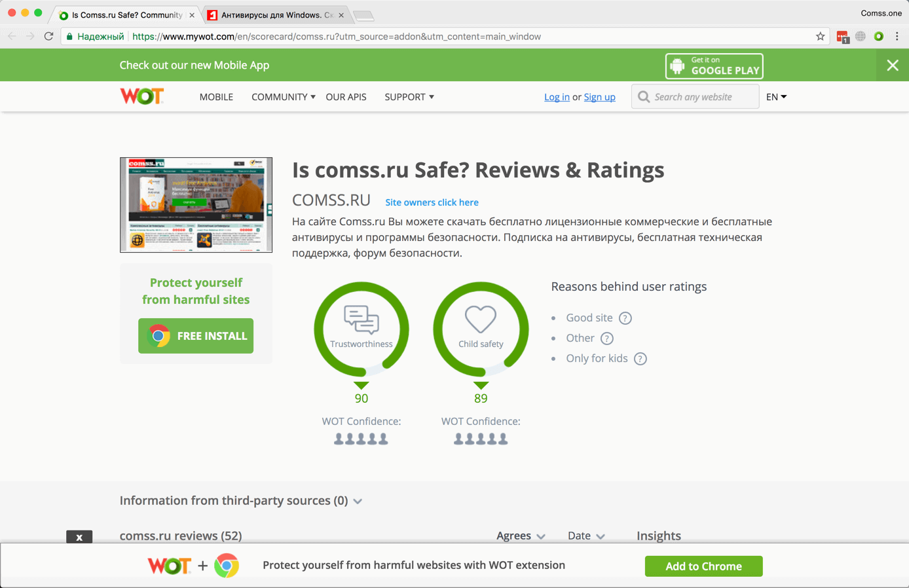Click the 'Reasons behind user ratings' heading

[629, 287]
